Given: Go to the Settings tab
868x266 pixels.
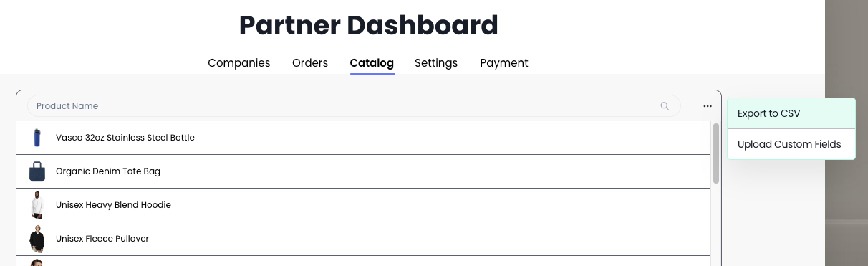Looking at the screenshot, I should (x=436, y=63).
